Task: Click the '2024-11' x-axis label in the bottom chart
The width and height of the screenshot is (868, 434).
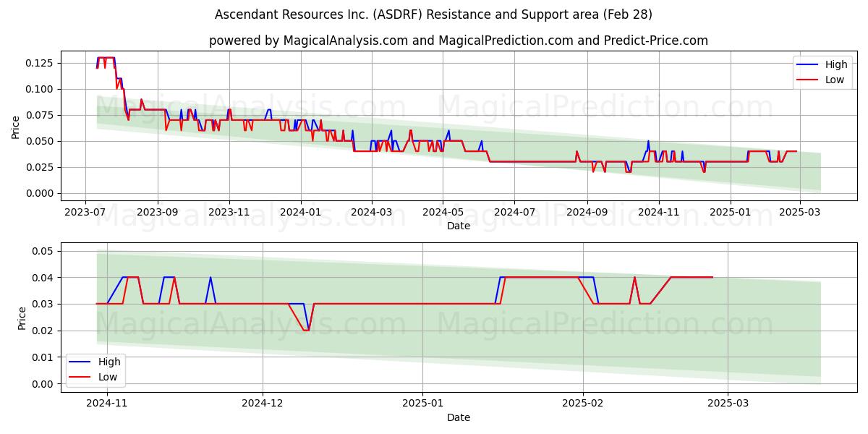Action: [x=107, y=404]
